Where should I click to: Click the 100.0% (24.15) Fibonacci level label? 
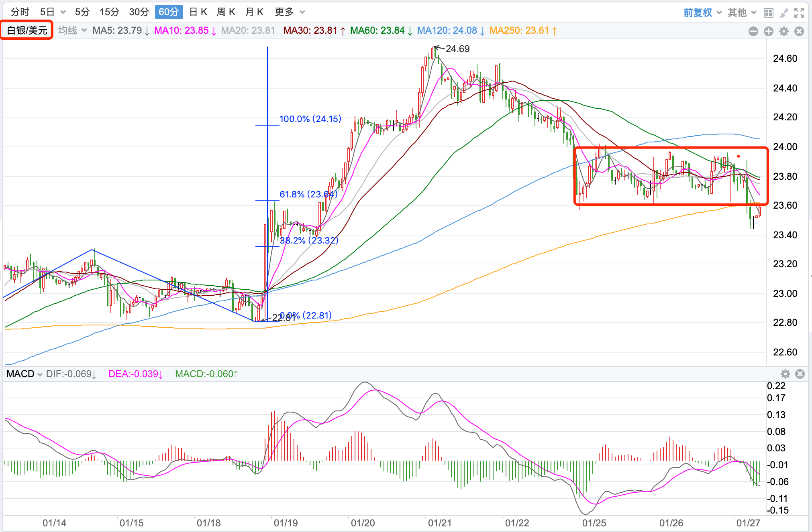point(310,119)
